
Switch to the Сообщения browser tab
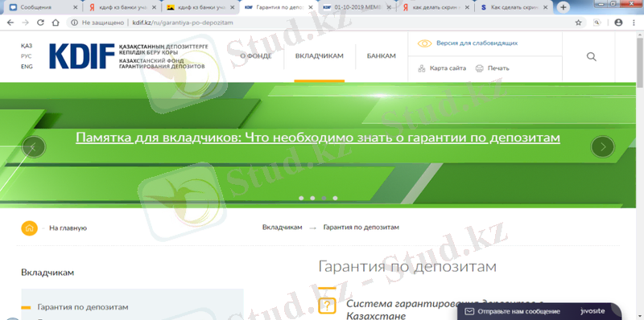pyautogui.click(x=43, y=7)
